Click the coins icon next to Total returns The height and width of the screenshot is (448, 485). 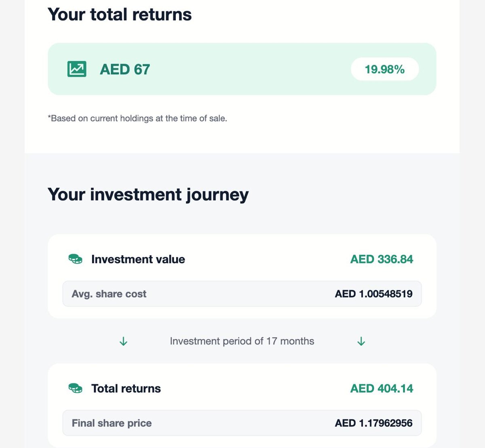pos(76,388)
